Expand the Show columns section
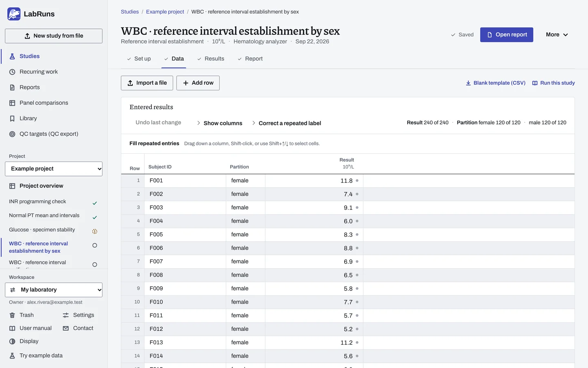Screen dimensions: 588x368 click(x=219, y=123)
